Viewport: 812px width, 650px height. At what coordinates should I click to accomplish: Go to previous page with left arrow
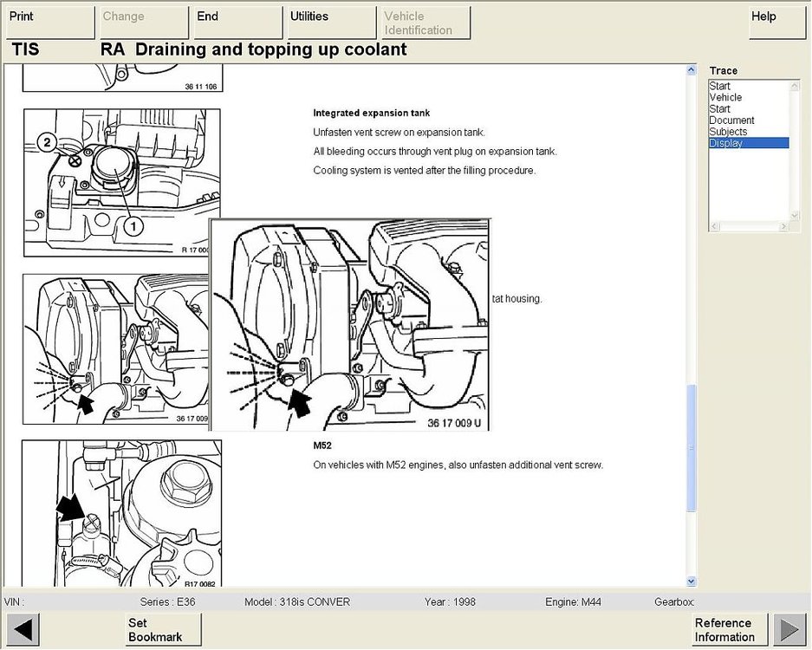[23, 629]
